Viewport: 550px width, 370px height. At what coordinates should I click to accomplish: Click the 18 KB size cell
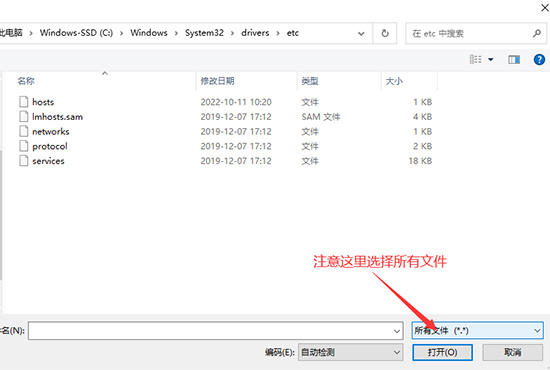[x=420, y=161]
